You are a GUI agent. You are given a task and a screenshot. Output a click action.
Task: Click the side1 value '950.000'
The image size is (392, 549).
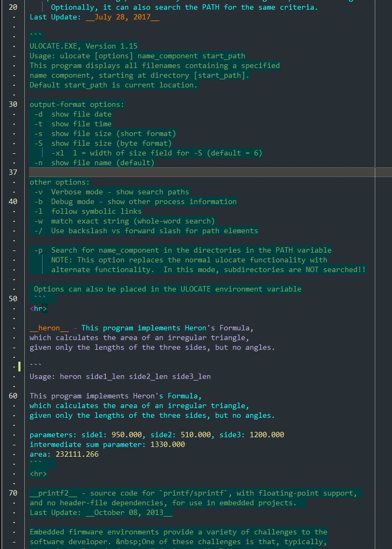(x=127, y=435)
